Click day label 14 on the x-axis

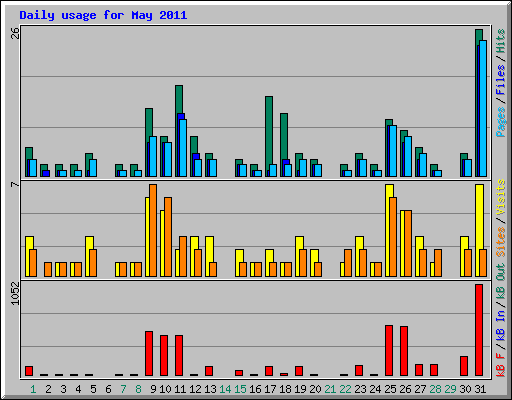pyautogui.click(x=225, y=389)
